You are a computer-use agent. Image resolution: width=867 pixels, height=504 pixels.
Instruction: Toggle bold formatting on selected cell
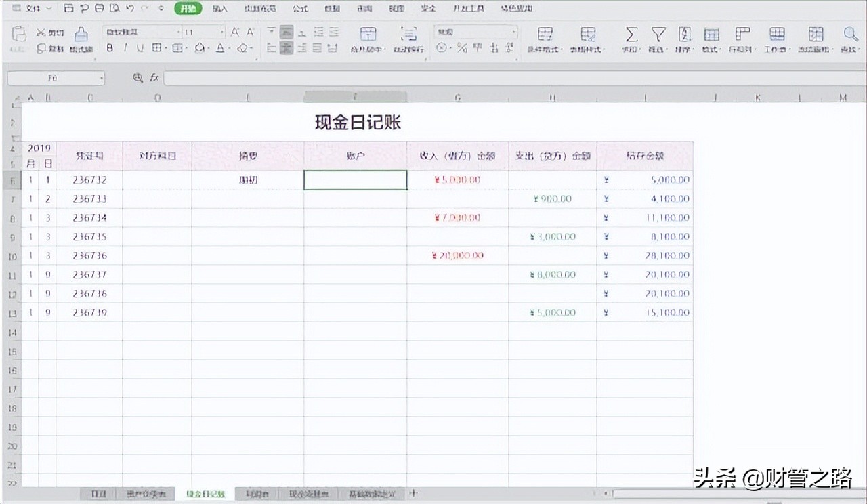109,47
